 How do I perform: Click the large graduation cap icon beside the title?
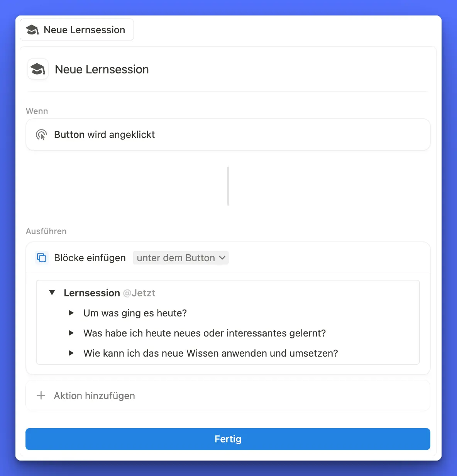click(38, 69)
